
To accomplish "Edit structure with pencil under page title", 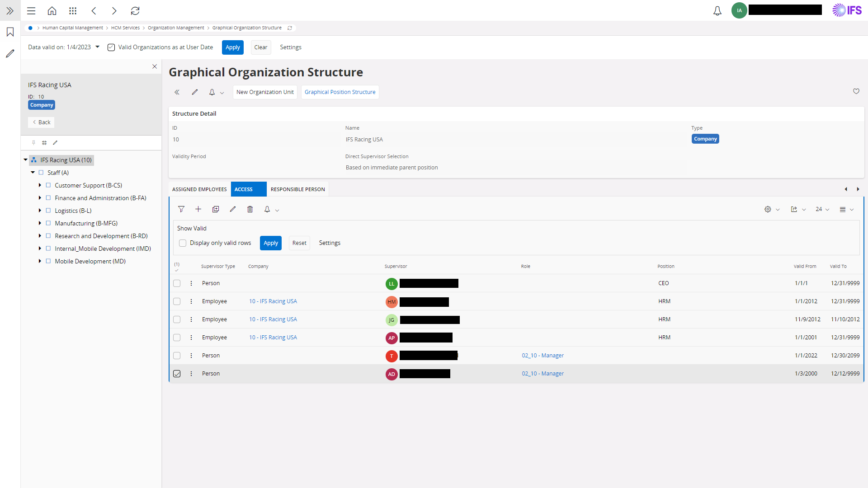I will tap(195, 92).
